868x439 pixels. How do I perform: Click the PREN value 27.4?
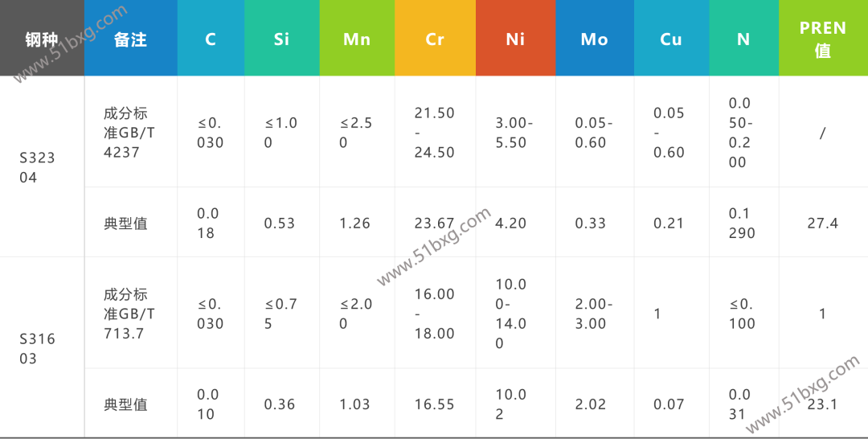[x=823, y=223]
